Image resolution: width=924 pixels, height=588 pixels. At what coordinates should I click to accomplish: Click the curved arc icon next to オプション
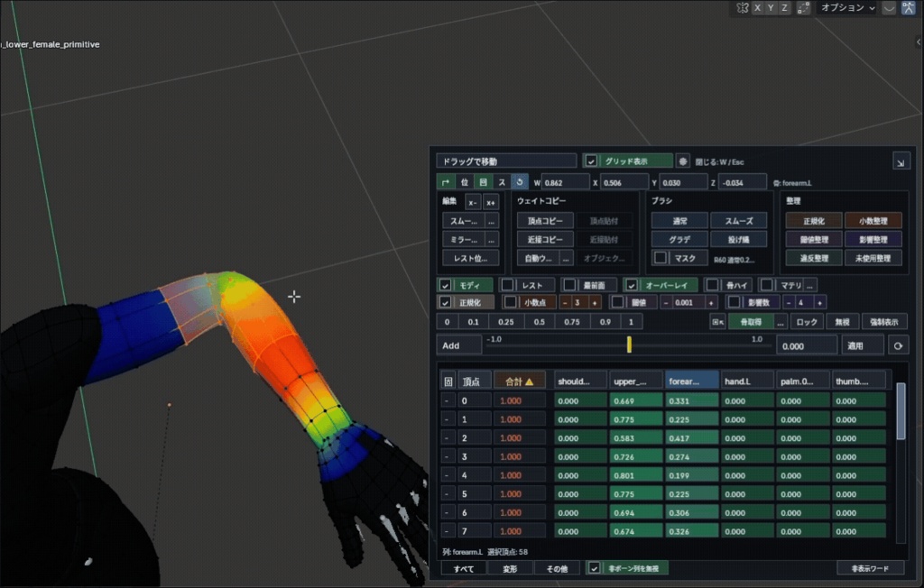pyautogui.click(x=889, y=7)
